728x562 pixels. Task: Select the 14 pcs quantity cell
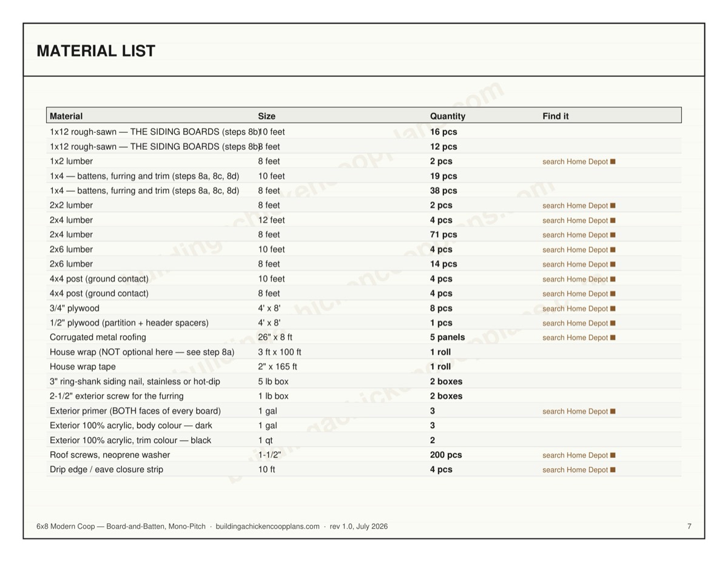443,264
